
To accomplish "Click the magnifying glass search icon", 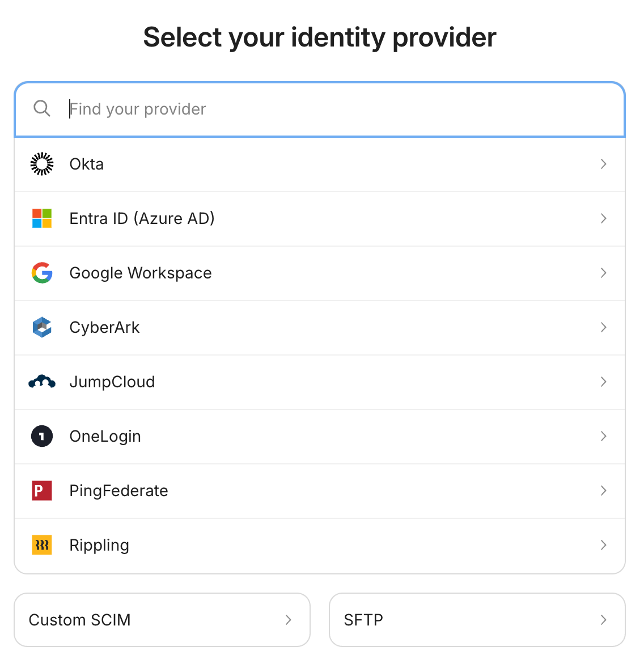I will (x=42, y=109).
